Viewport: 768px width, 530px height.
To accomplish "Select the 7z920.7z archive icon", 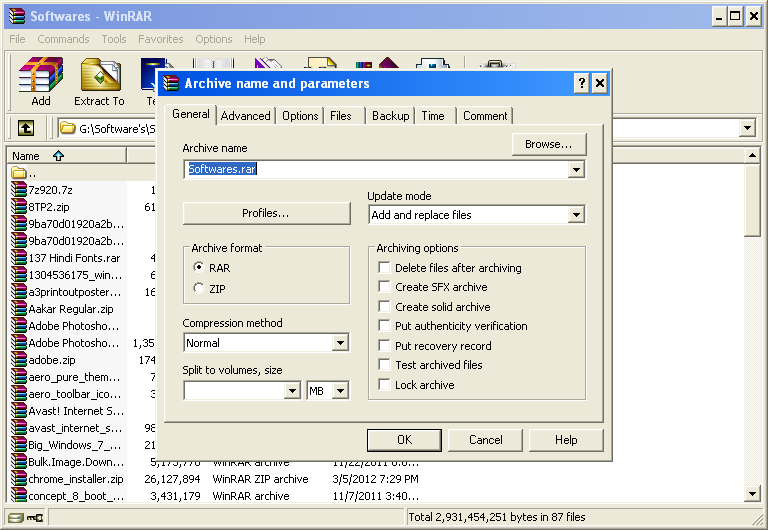I will [19, 190].
